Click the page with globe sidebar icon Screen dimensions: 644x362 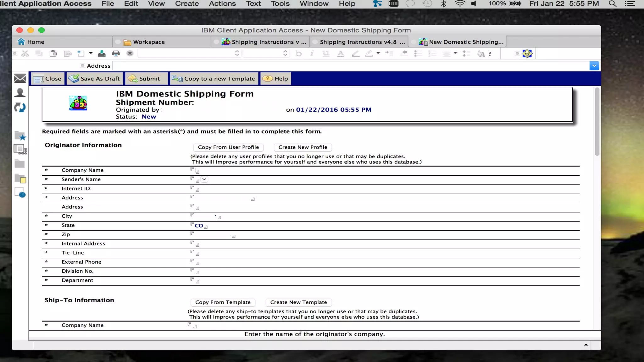[x=20, y=192]
